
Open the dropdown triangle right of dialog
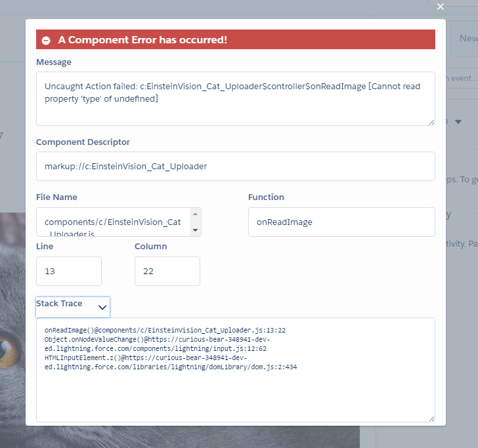(x=458, y=122)
